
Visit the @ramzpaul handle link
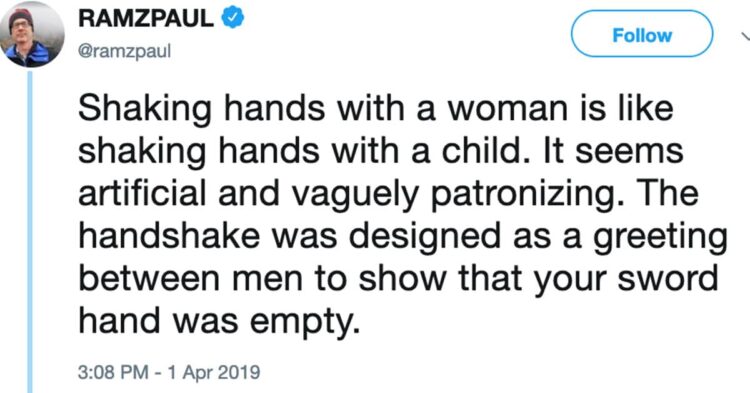[124, 51]
